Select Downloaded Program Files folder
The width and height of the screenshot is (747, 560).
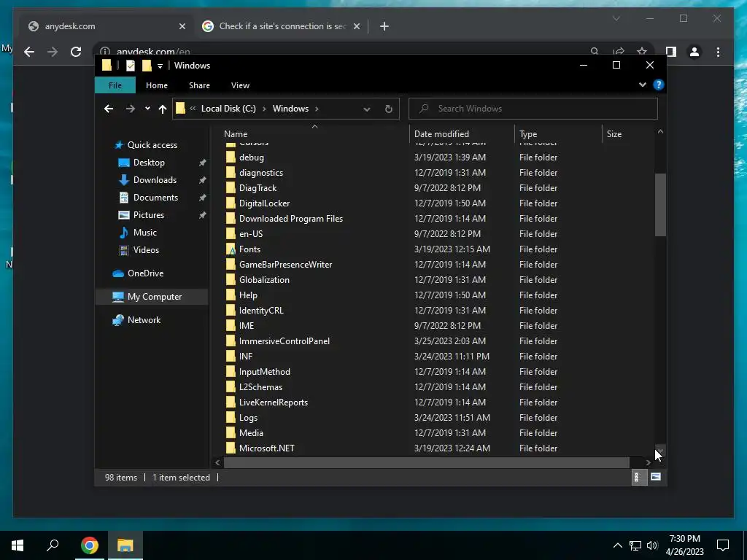[291, 219]
